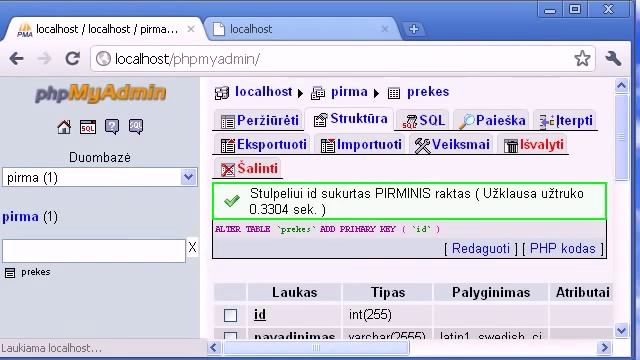The image size is (640, 360).
Task: Click the vertical scrollbar up arrow
Action: (621, 86)
